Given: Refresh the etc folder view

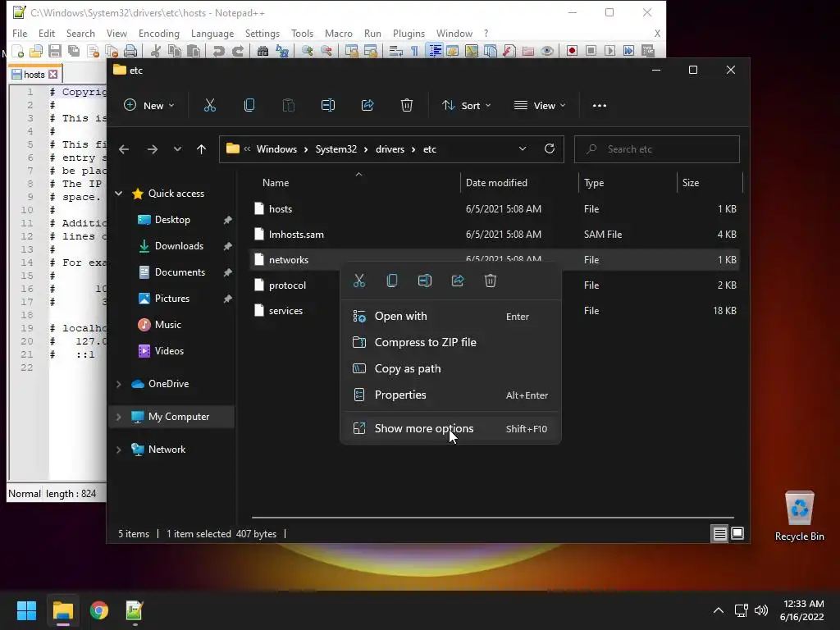Looking at the screenshot, I should [549, 149].
